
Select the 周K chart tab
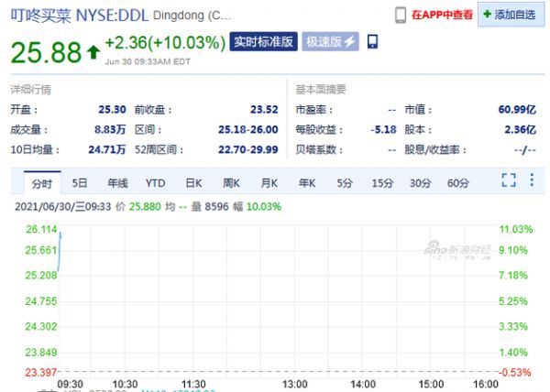231,183
